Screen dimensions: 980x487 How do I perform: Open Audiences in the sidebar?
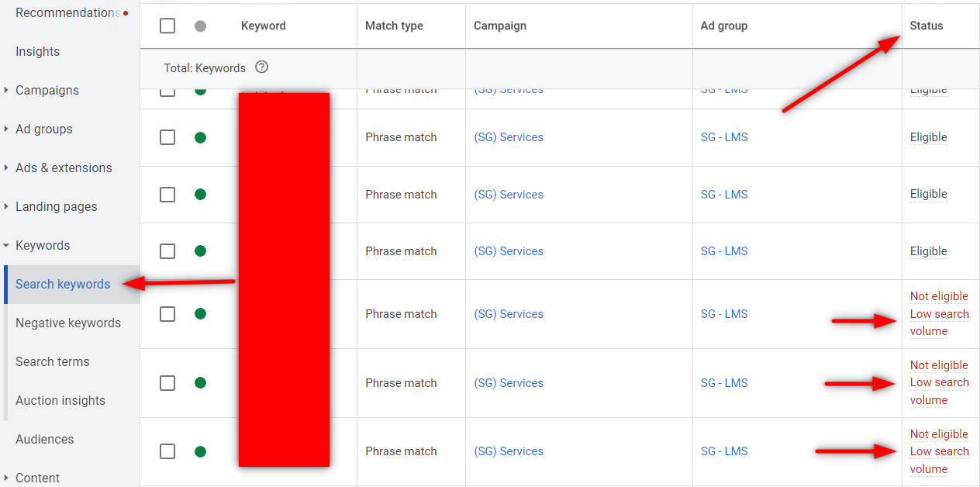[x=45, y=439]
